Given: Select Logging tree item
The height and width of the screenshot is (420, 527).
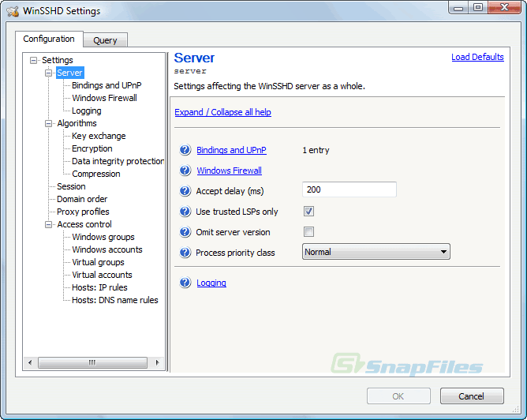Looking at the screenshot, I should coord(86,111).
